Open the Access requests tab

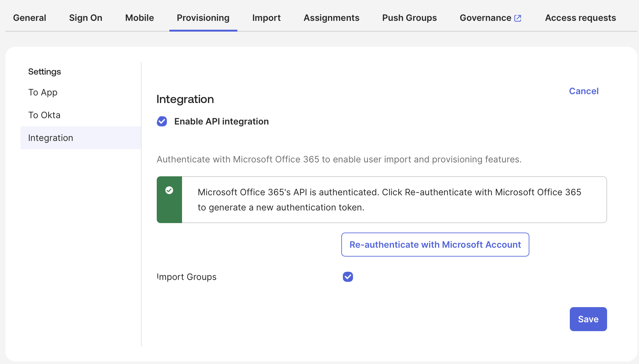(x=581, y=18)
